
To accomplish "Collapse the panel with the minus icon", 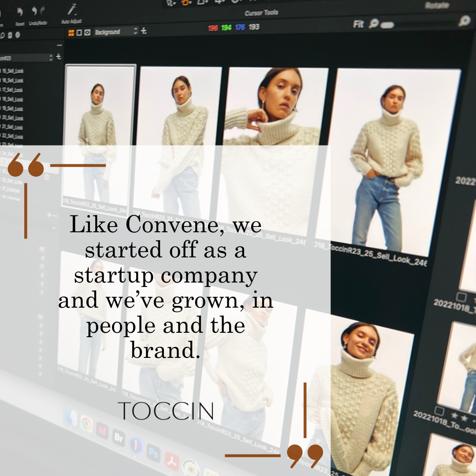I will pos(59,45).
